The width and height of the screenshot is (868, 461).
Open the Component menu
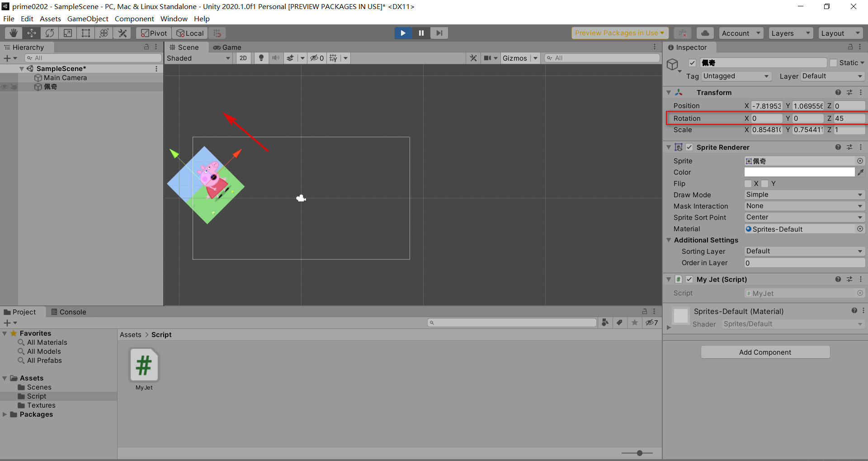click(x=134, y=19)
